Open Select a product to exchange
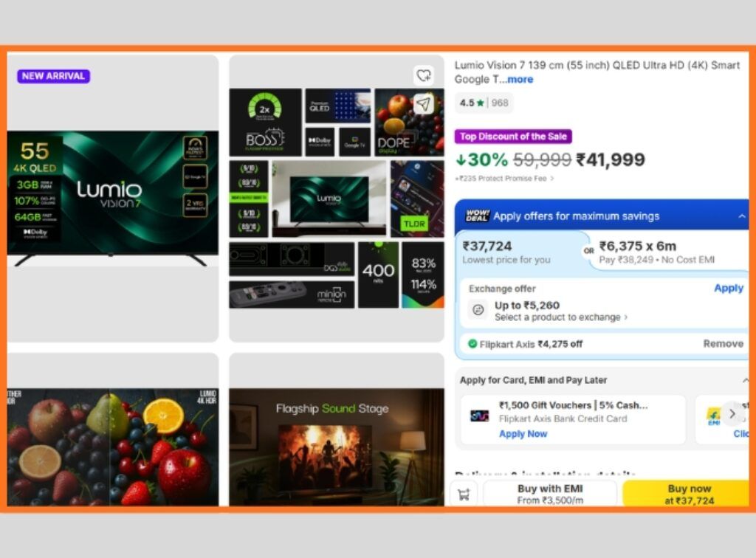The height and width of the screenshot is (558, 756). (561, 317)
